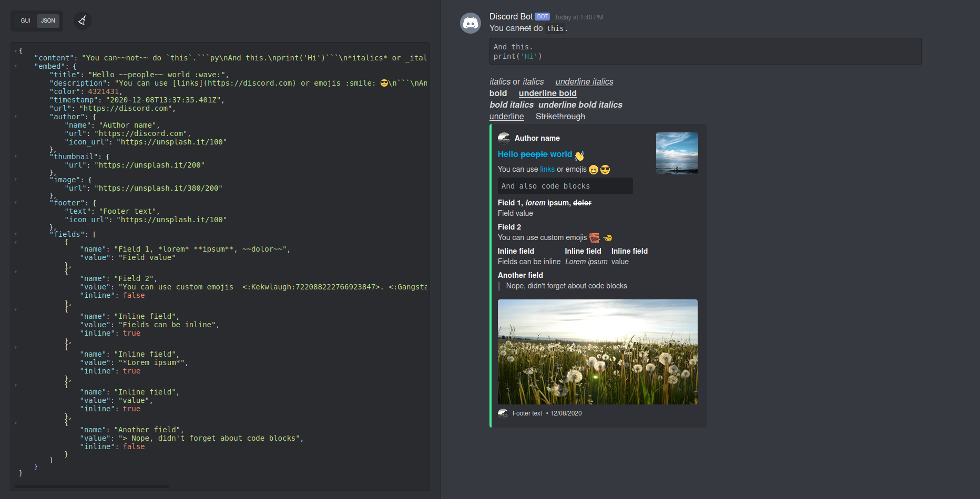Click the "*Lorem ipsum*" value line in JSON
The width and height of the screenshot is (980, 499).
tap(134, 362)
